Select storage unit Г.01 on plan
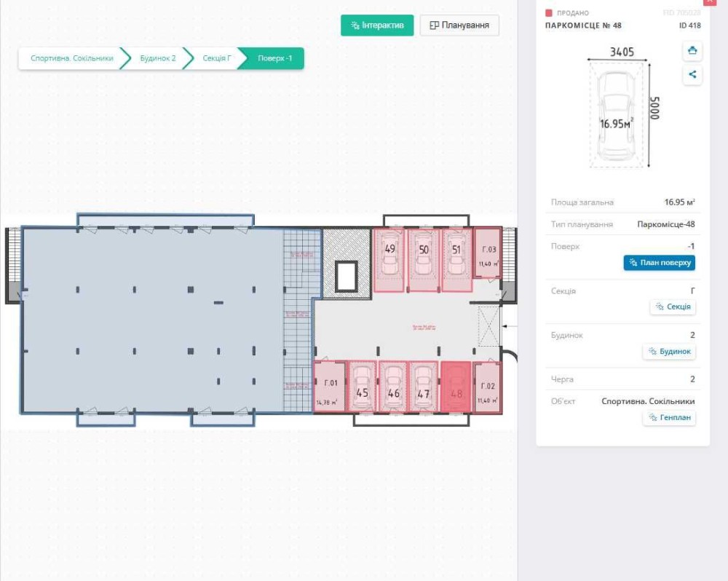This screenshot has height=581, width=728. click(330, 387)
